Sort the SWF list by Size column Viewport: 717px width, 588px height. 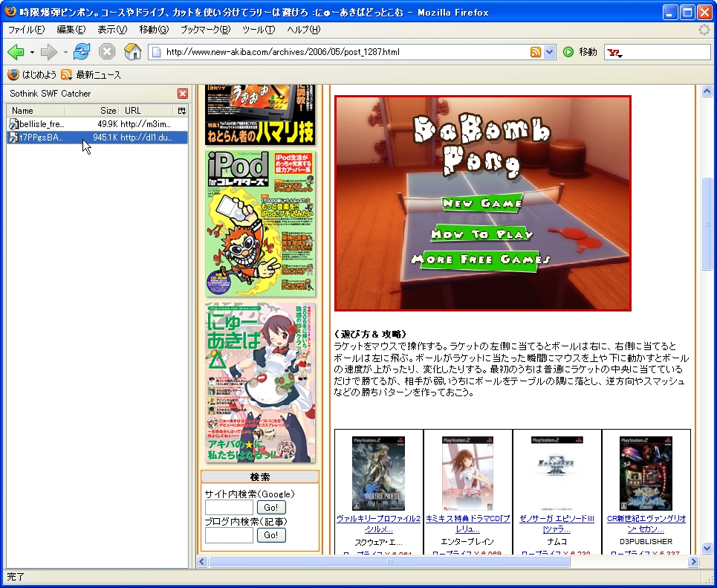[x=92, y=111]
